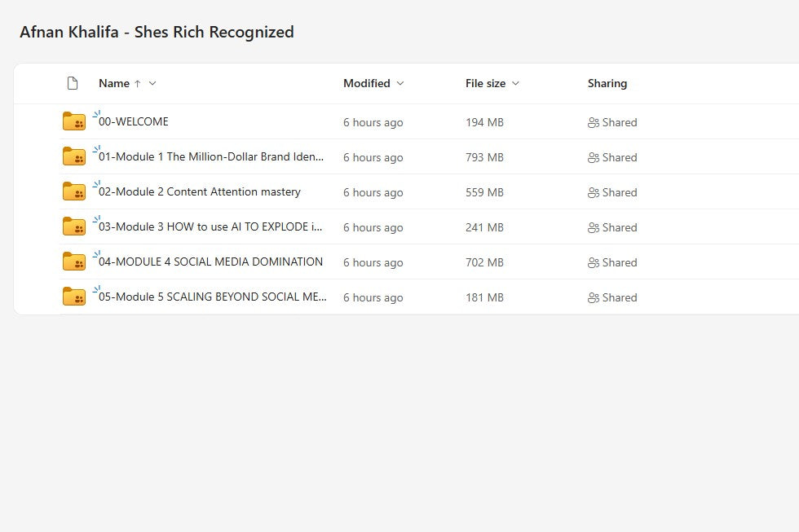Image resolution: width=799 pixels, height=532 pixels.
Task: Open the File size column dropdown chevron
Action: pos(515,83)
